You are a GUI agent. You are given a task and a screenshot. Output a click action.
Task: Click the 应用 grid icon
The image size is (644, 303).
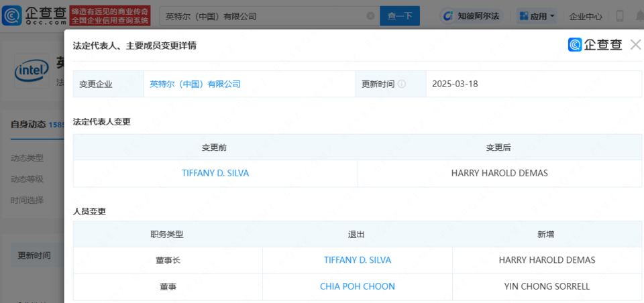coord(523,16)
